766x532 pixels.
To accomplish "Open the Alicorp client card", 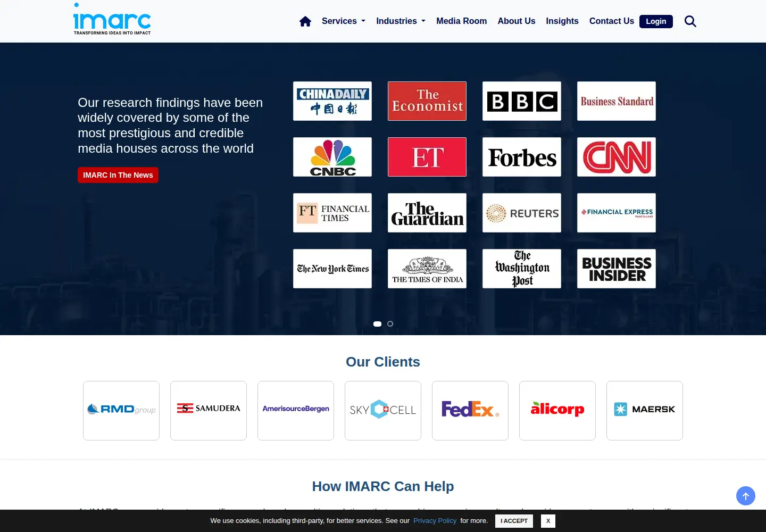I will click(557, 411).
